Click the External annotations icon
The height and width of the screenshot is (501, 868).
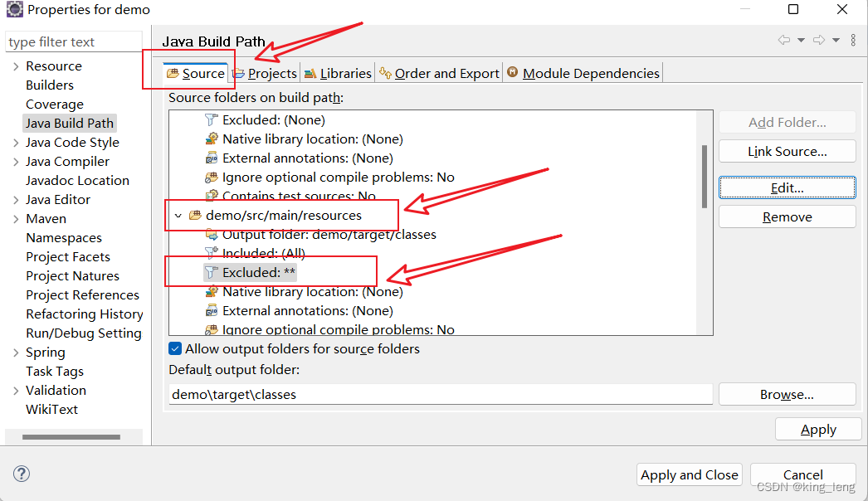210,158
